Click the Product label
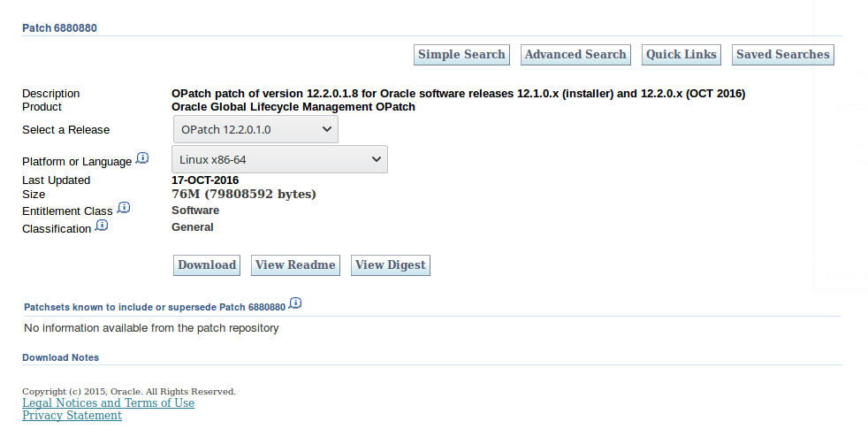This screenshot has height=437, width=868. click(x=42, y=107)
